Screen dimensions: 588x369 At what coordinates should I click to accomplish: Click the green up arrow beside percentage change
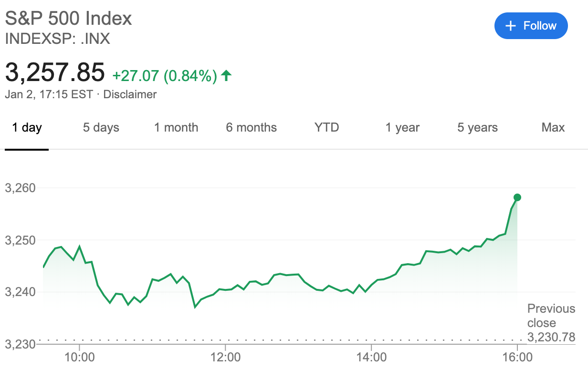[x=227, y=75]
